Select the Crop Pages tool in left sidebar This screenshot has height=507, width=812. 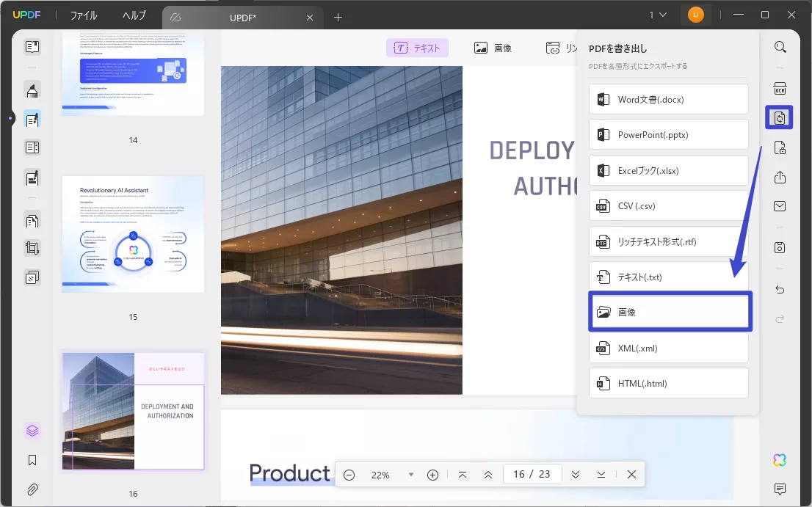(x=32, y=248)
